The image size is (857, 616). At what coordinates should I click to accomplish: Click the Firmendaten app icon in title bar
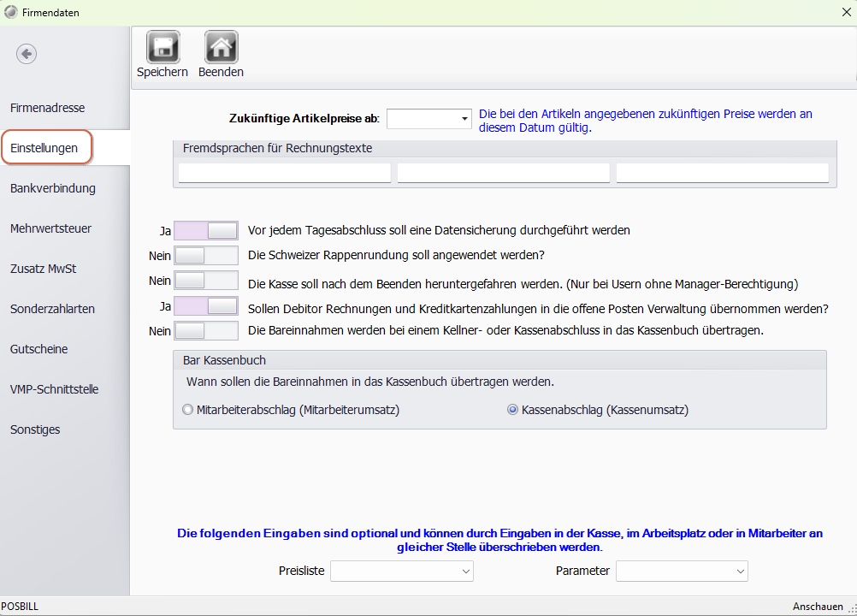coord(11,12)
